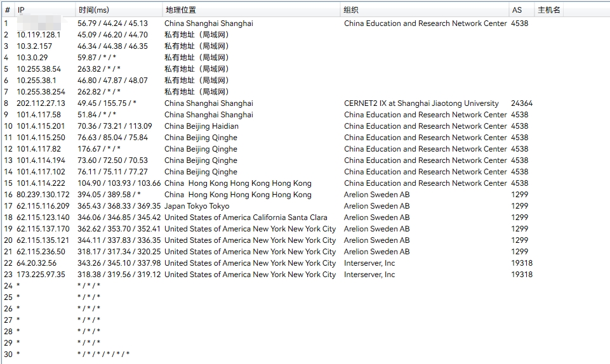Click the AS column header
The width and height of the screenshot is (610, 364).
[x=517, y=10]
